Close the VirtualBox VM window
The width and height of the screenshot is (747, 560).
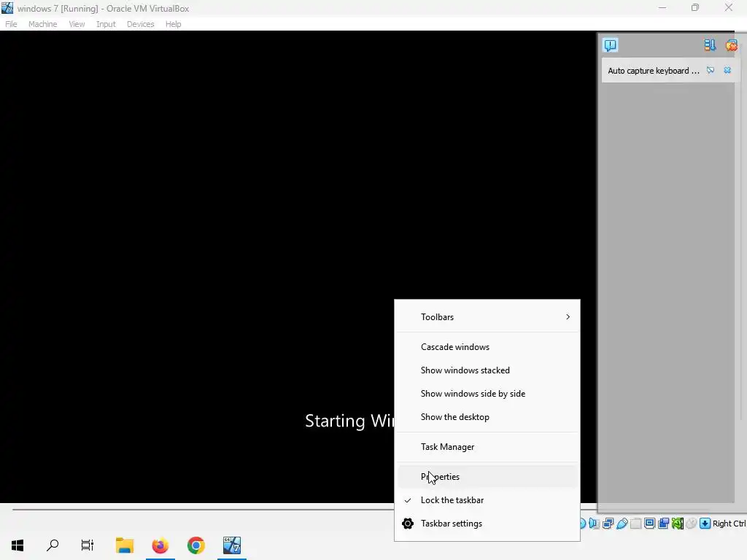(729, 7)
